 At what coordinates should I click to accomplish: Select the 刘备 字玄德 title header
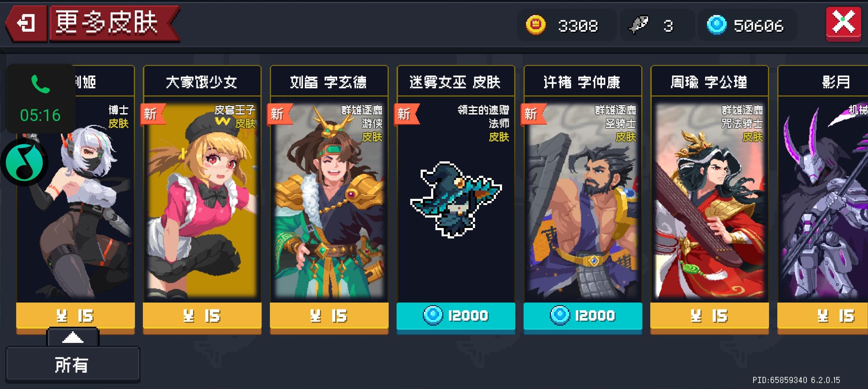[x=329, y=82]
